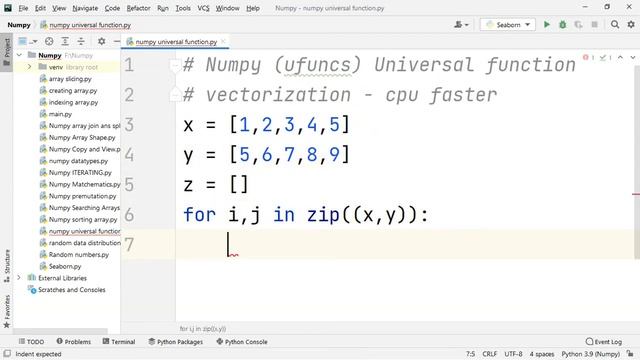Run the Seaborn configuration with the green play icon
The height and width of the screenshot is (360, 640).
[x=547, y=25]
